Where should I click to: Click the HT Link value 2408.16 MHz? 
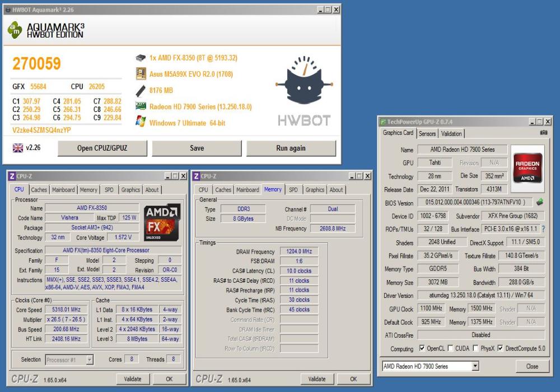(66, 339)
